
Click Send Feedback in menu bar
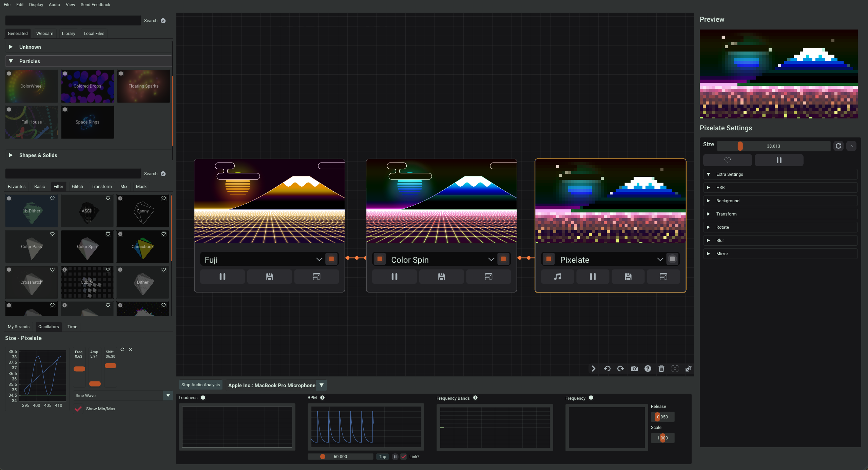coord(95,5)
